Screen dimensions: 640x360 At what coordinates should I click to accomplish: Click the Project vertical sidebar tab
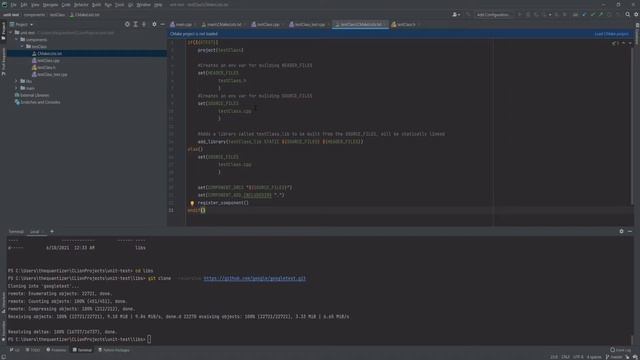click(x=3, y=31)
